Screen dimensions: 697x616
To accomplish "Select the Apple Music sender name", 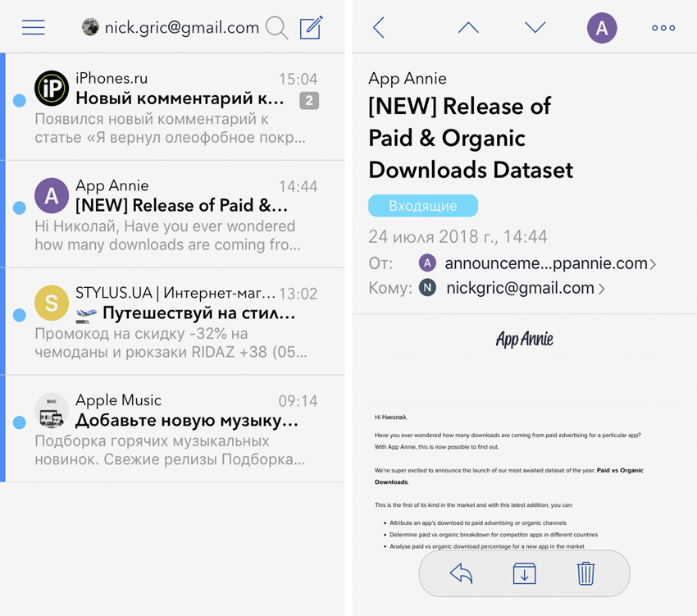I will pos(118,399).
